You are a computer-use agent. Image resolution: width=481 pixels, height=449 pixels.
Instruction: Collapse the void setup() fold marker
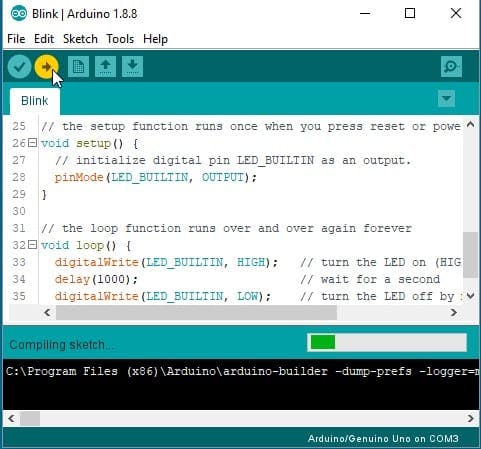tap(32, 143)
